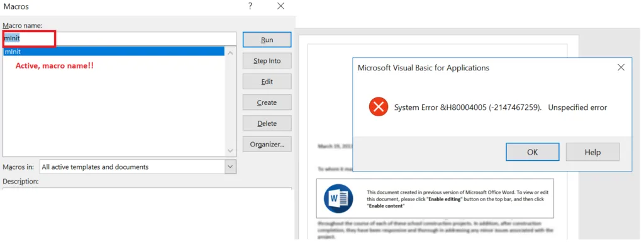
Task: Focus the Macro name input field
Action: coord(119,38)
